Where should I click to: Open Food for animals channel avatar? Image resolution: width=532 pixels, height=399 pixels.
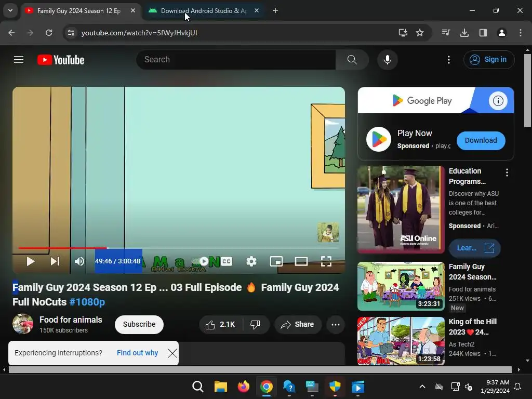23,324
